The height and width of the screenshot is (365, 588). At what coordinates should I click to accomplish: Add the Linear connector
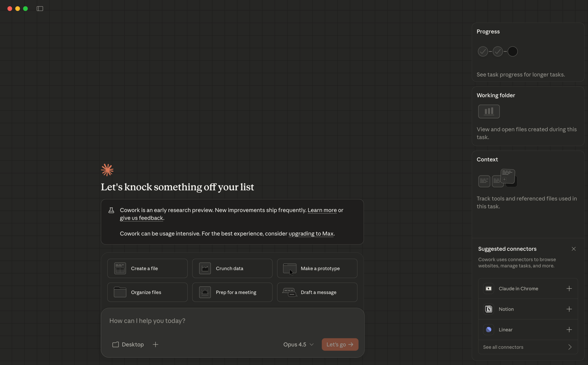tap(569, 329)
